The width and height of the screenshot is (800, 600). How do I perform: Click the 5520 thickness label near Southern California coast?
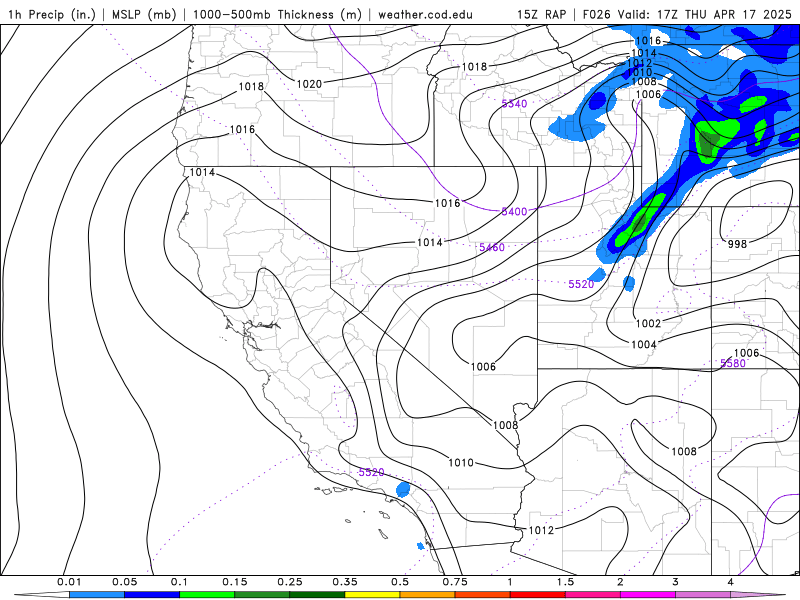371,472
